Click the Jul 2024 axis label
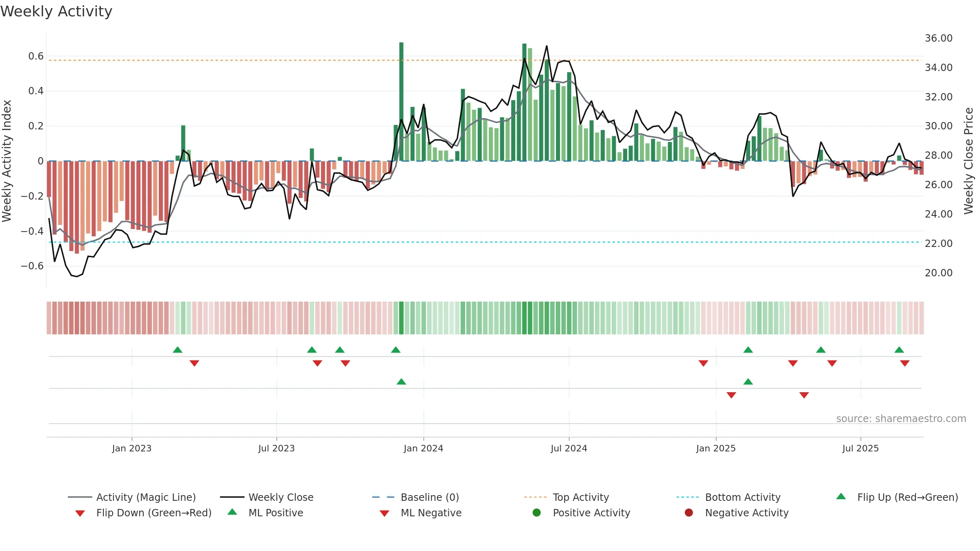 pyautogui.click(x=569, y=449)
